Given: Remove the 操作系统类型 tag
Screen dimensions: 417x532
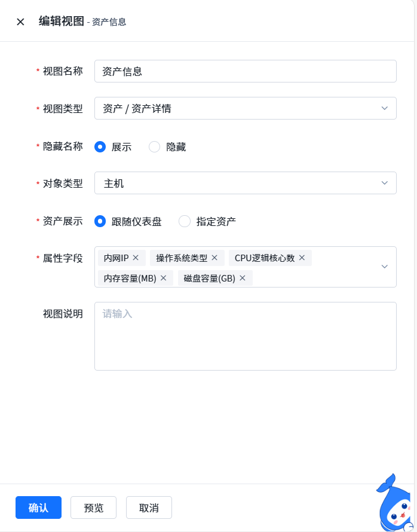Looking at the screenshot, I should tap(214, 258).
